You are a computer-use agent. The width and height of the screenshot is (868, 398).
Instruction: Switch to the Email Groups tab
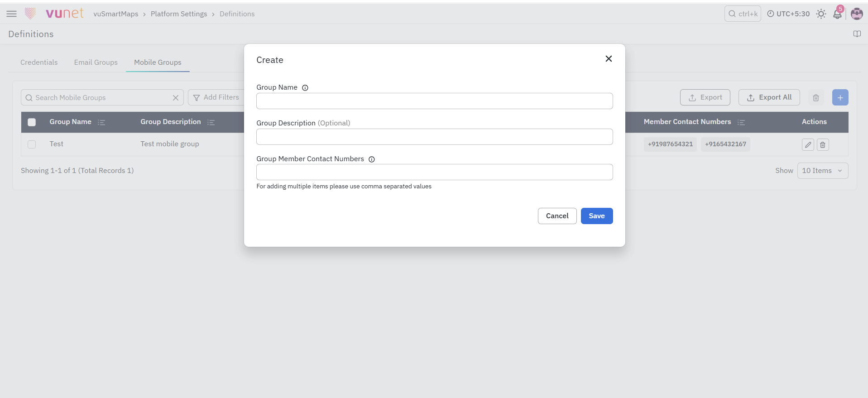(x=96, y=62)
